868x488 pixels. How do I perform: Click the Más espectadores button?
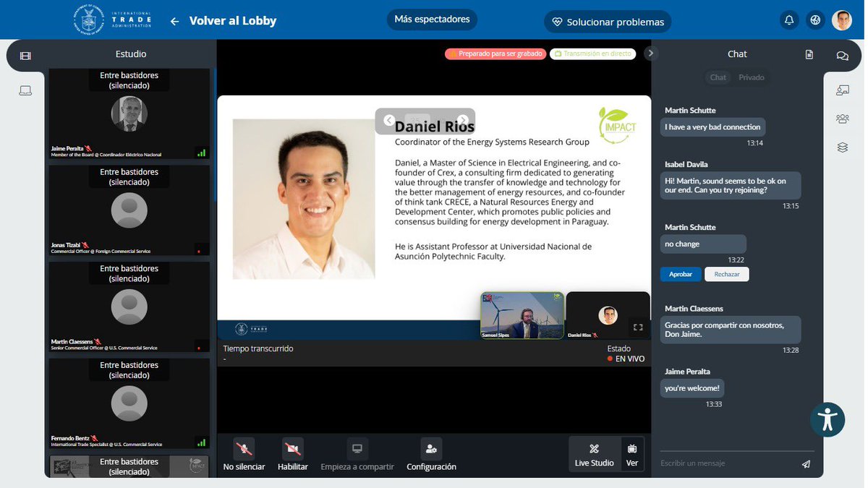tap(432, 20)
